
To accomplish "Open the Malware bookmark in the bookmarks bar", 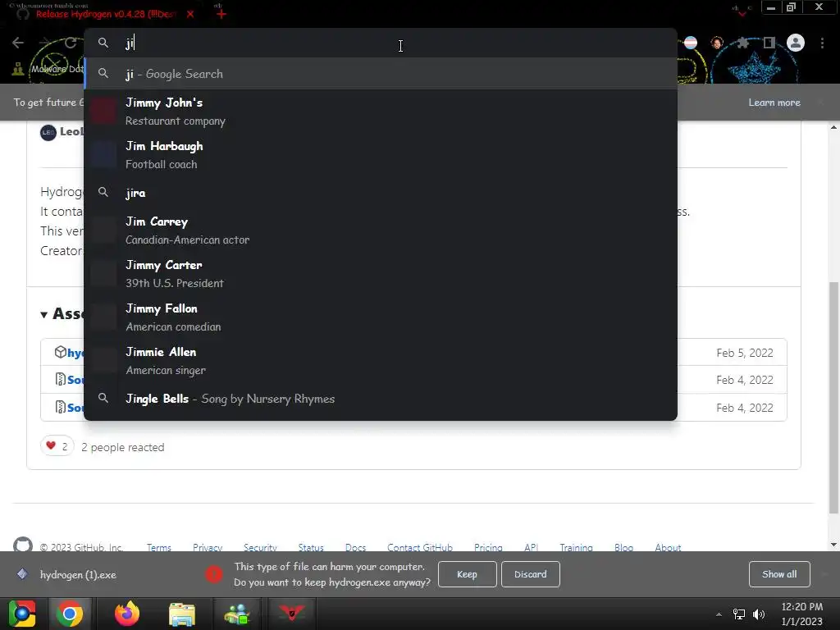I will [x=48, y=69].
